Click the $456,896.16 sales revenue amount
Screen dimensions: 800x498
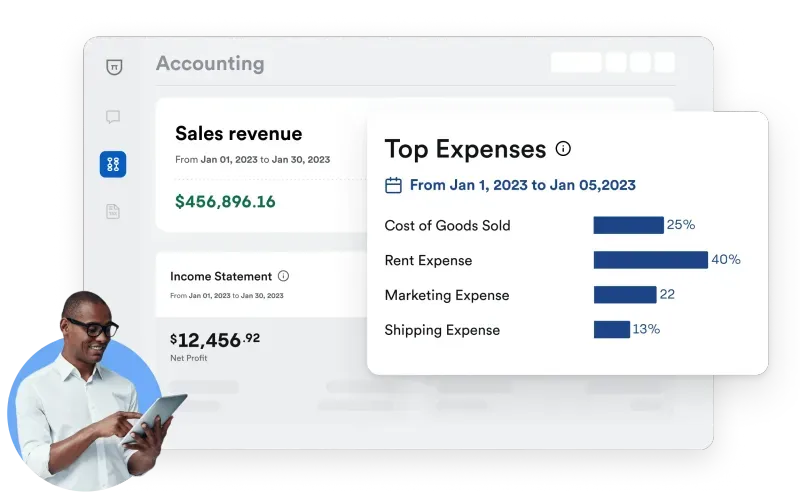click(x=225, y=201)
